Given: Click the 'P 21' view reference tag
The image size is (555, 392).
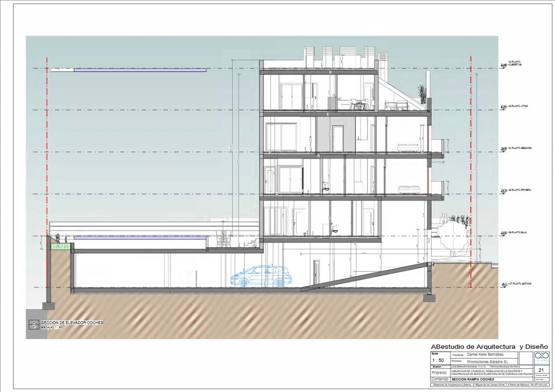Looking at the screenshot, I should 34,325.
